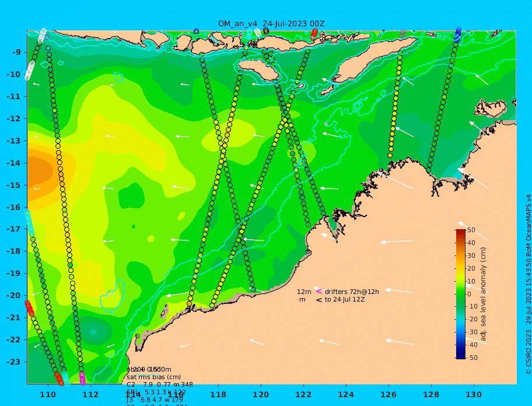The image size is (532, 406).
Task: Click latitude axis label -15
Action: coord(13,185)
